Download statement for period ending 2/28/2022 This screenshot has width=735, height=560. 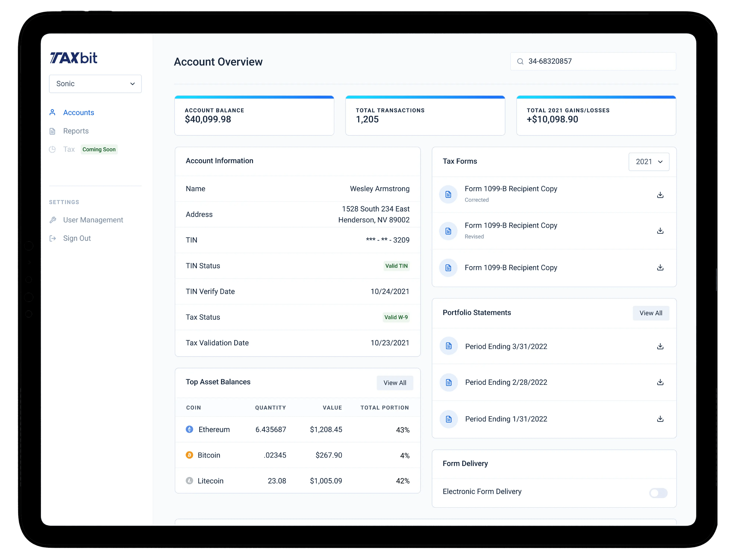660,382
